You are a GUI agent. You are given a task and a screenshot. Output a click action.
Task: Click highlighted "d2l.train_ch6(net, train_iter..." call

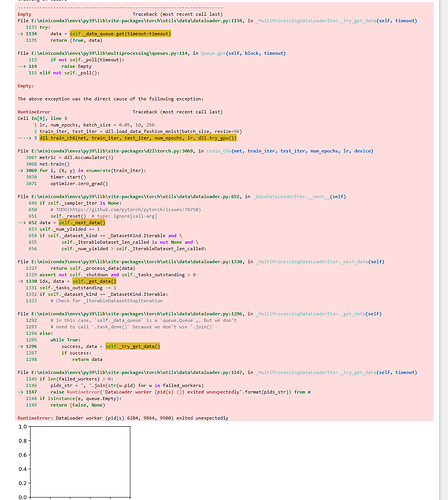pos(138,138)
